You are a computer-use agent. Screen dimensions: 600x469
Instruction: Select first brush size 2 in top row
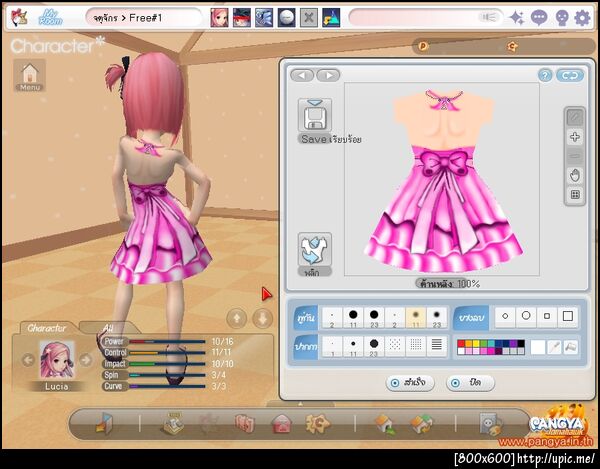click(x=332, y=318)
